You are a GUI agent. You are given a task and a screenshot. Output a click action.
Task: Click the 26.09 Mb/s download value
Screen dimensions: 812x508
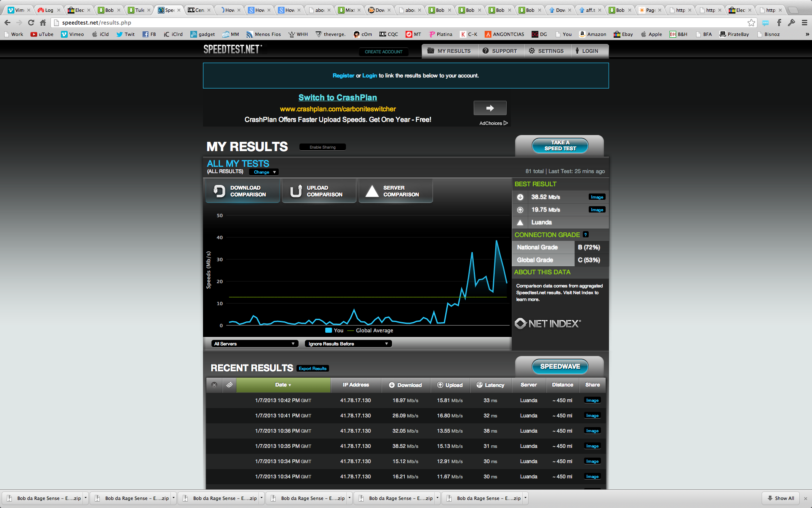point(405,416)
